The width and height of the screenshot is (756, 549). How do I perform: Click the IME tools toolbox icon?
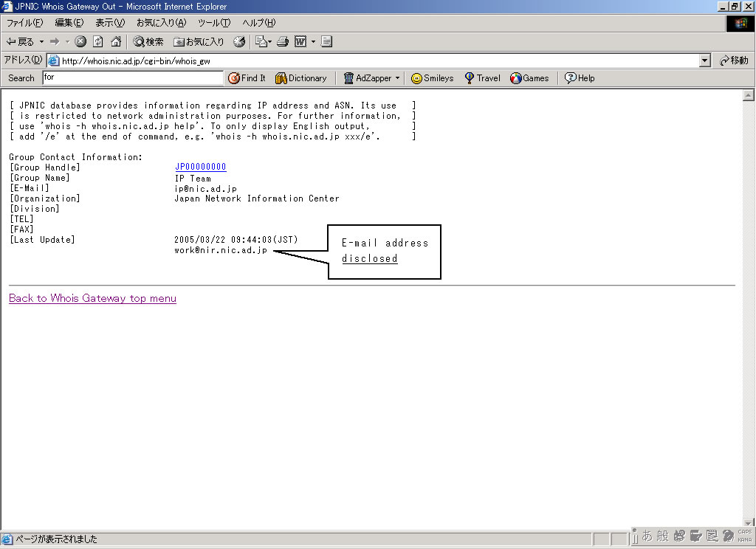(x=695, y=536)
